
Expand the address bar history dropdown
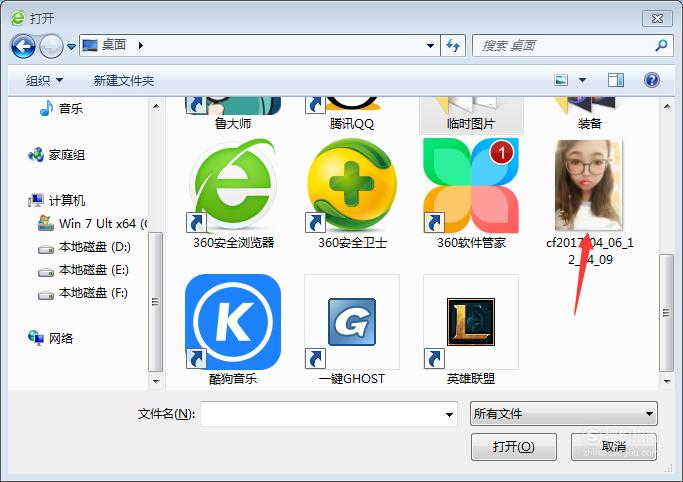pyautogui.click(x=430, y=45)
